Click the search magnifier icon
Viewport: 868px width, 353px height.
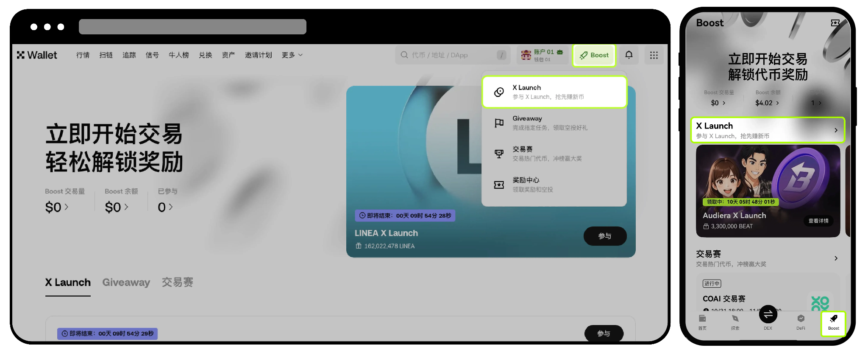click(404, 55)
